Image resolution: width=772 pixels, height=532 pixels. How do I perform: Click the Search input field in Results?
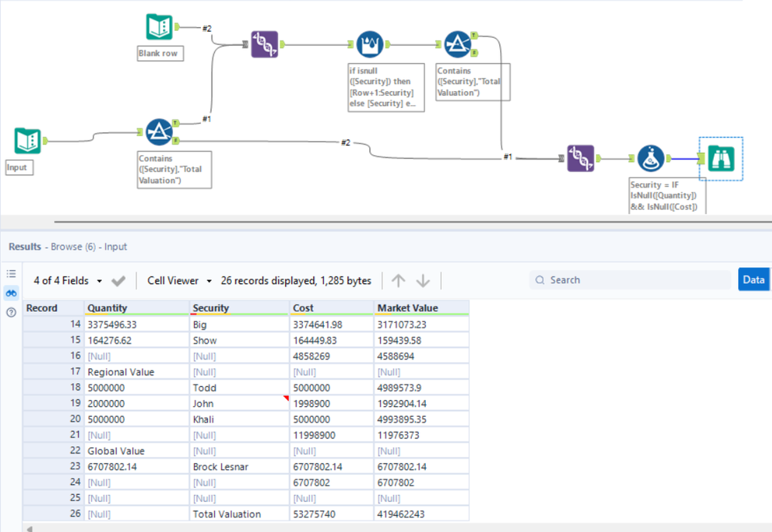click(631, 280)
